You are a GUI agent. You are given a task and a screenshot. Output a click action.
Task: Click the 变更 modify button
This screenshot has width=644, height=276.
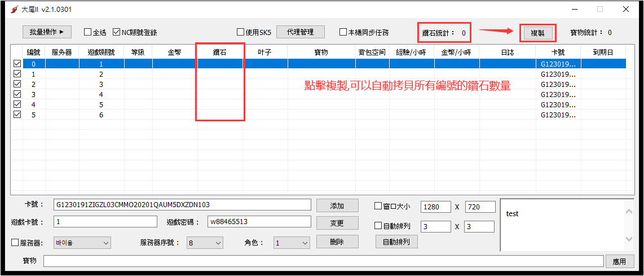click(337, 224)
